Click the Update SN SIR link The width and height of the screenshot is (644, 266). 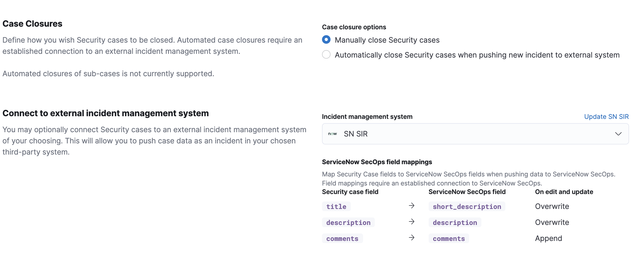pos(606,117)
